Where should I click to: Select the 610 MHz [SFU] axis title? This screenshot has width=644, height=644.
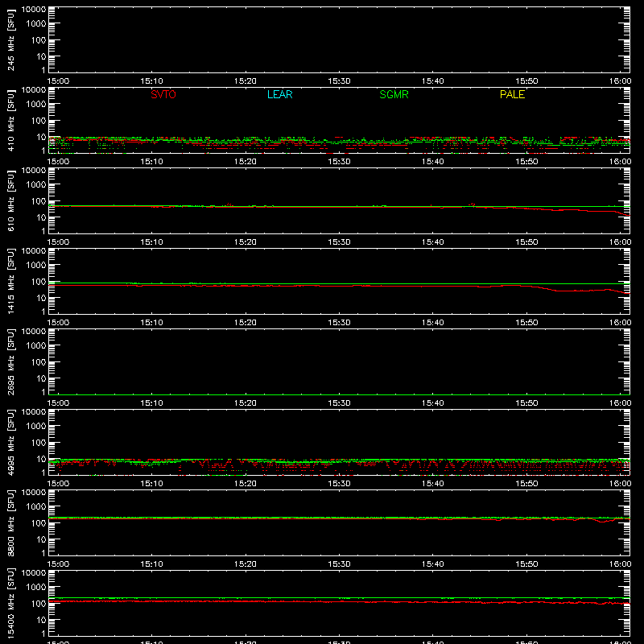[11, 201]
